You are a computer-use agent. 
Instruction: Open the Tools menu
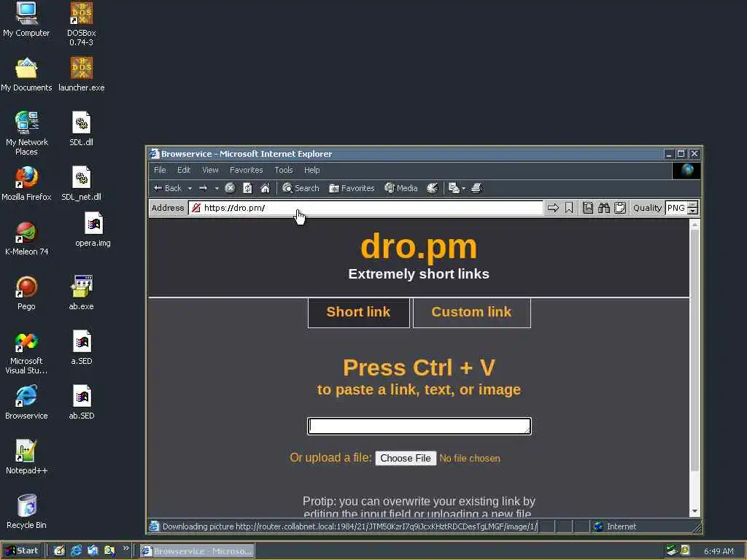pos(284,170)
